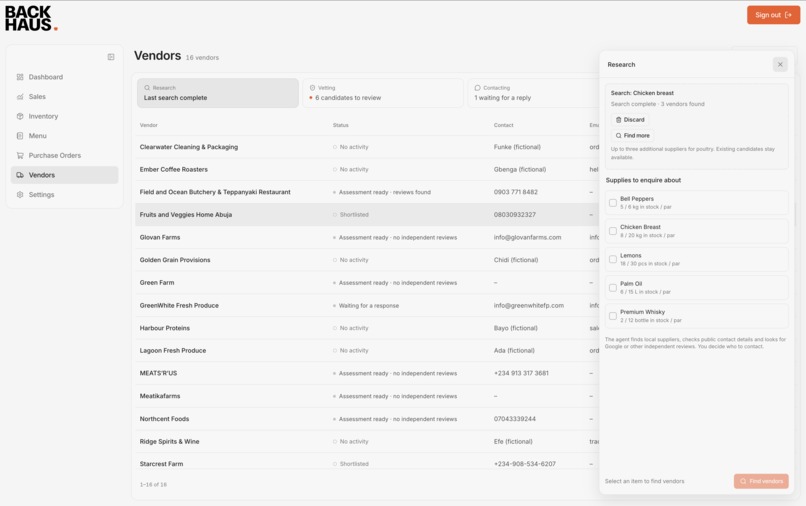Click the Status column header

click(x=340, y=125)
